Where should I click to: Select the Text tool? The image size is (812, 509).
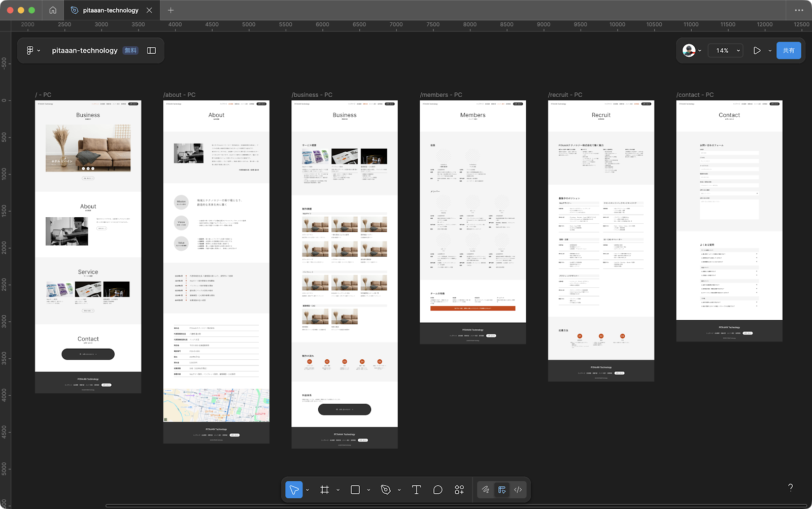pyautogui.click(x=416, y=490)
